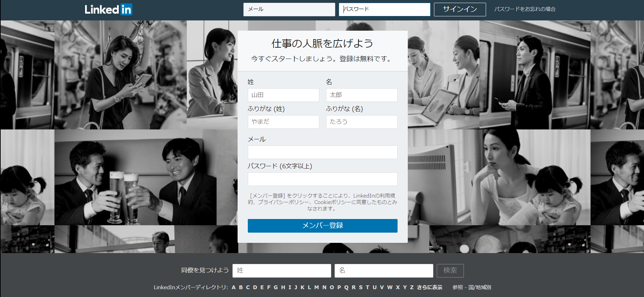Image resolution: width=644 pixels, height=297 pixels.
Task: Open member directory letter Y
Action: [405, 287]
